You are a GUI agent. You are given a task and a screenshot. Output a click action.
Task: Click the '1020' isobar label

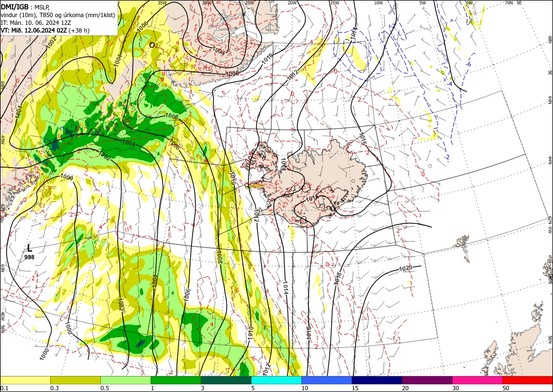click(x=405, y=269)
